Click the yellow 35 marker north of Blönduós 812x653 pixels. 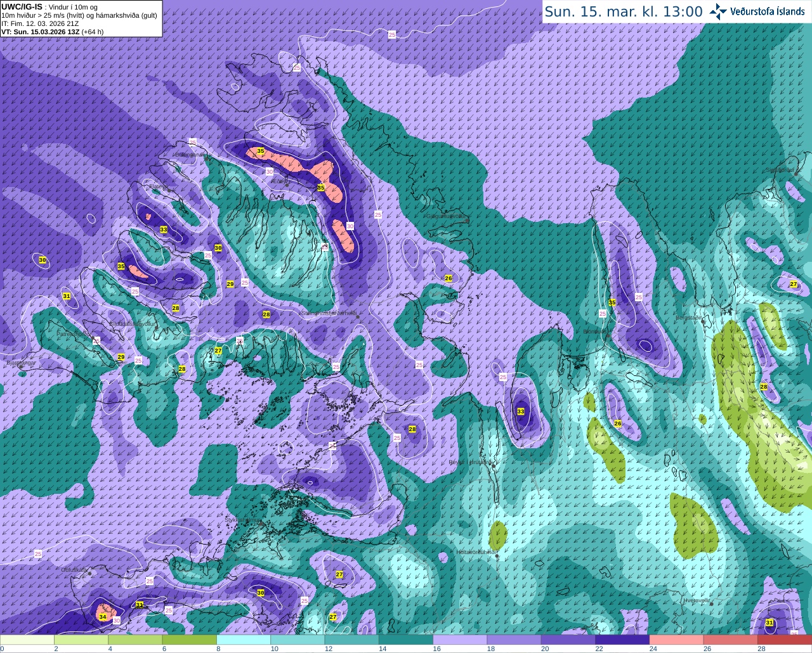click(x=612, y=302)
